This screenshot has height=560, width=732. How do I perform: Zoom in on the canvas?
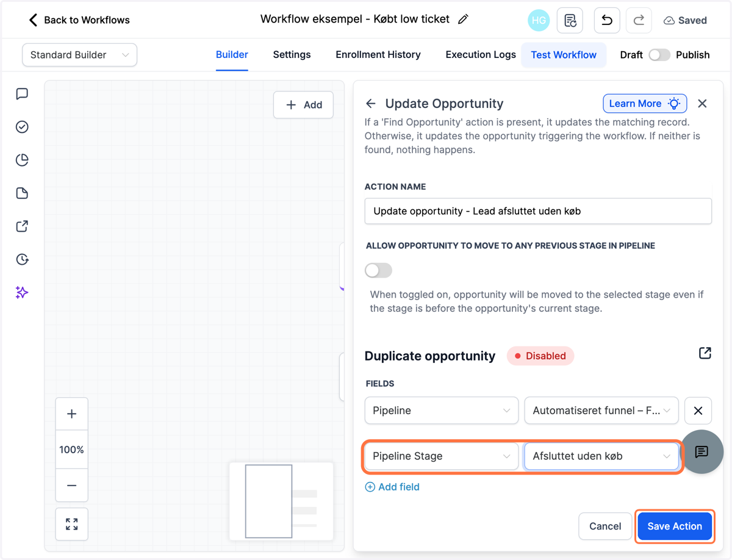[71, 414]
